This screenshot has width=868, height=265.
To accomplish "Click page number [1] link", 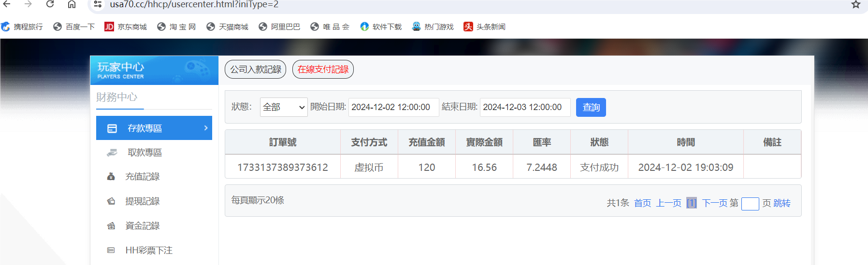I will 692,203.
